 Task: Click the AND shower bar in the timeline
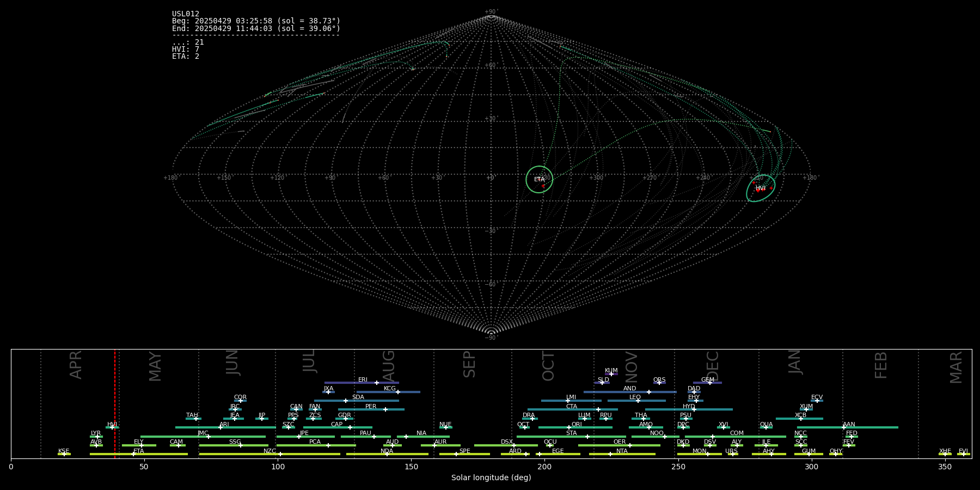coord(630,392)
